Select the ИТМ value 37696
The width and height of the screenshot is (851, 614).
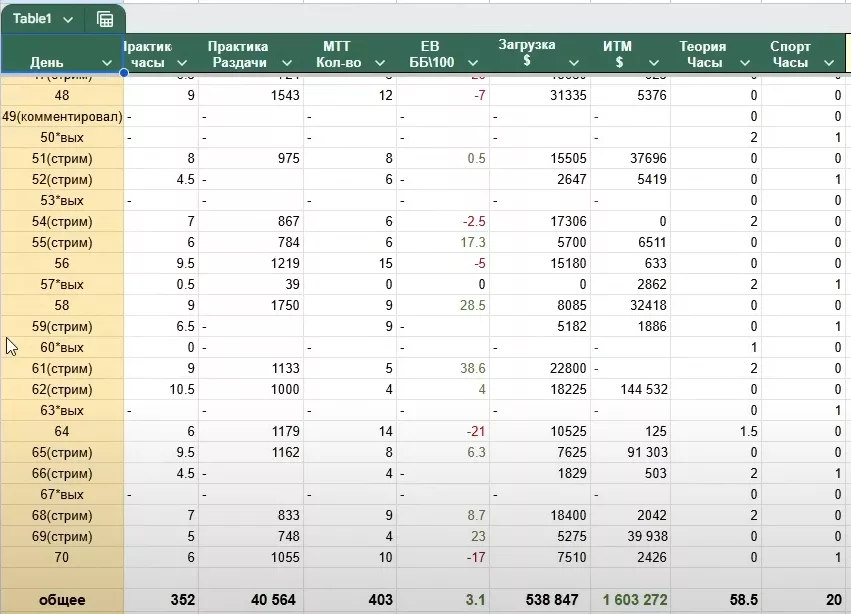(x=648, y=159)
